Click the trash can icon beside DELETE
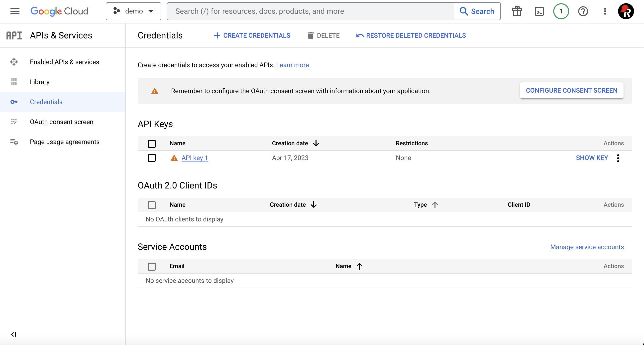This screenshot has height=345, width=644. 311,35
